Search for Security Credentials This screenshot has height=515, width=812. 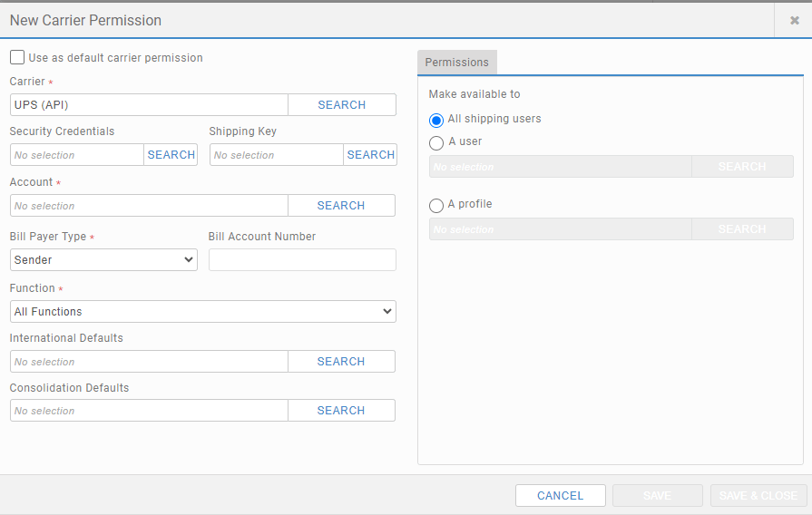(x=171, y=155)
